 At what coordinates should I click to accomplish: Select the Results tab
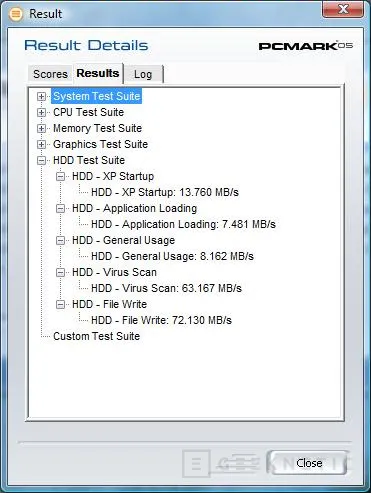(x=98, y=73)
